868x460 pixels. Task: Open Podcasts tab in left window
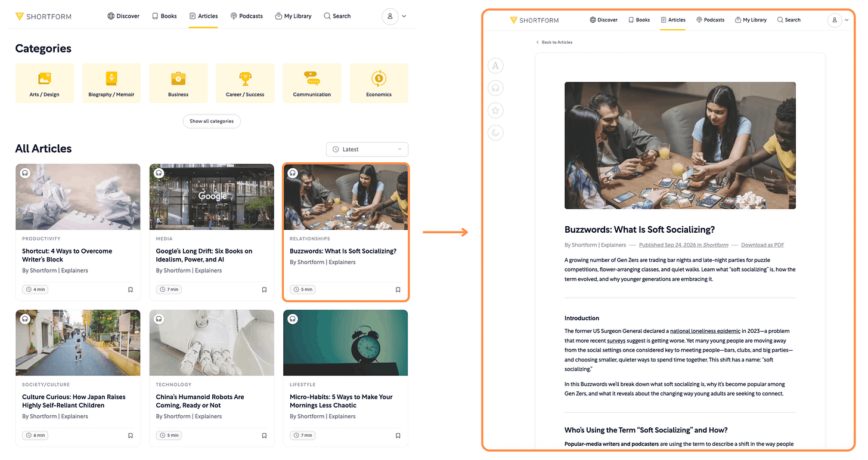(x=247, y=16)
